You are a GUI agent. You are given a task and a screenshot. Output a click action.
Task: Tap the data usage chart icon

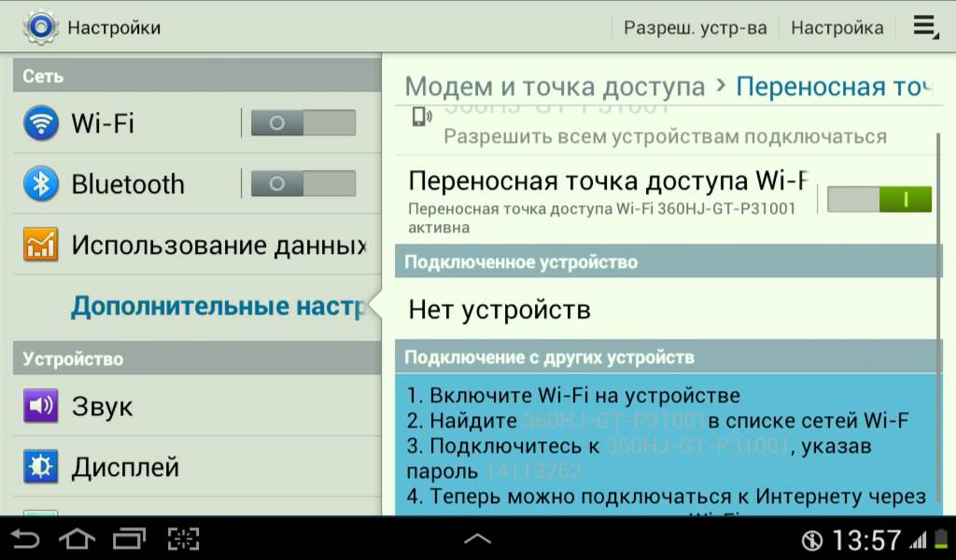[41, 245]
